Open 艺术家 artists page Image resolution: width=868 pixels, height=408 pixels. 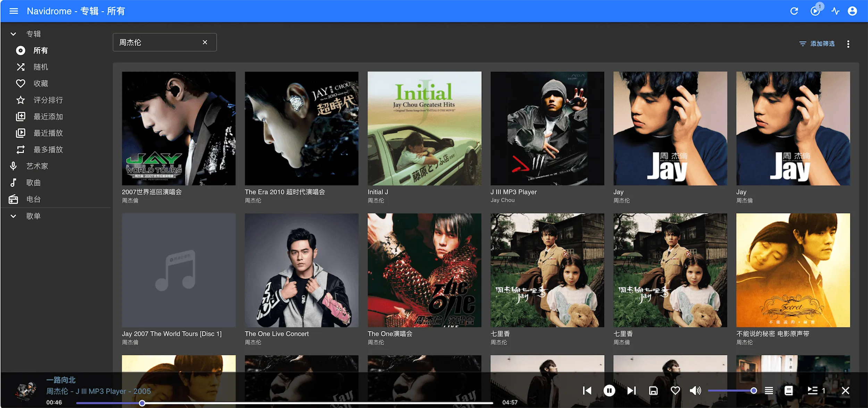37,166
